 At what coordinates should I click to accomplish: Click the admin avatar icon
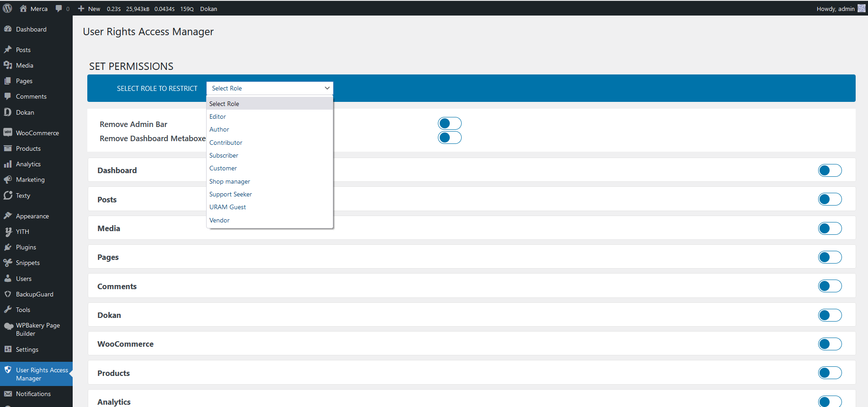(x=862, y=8)
